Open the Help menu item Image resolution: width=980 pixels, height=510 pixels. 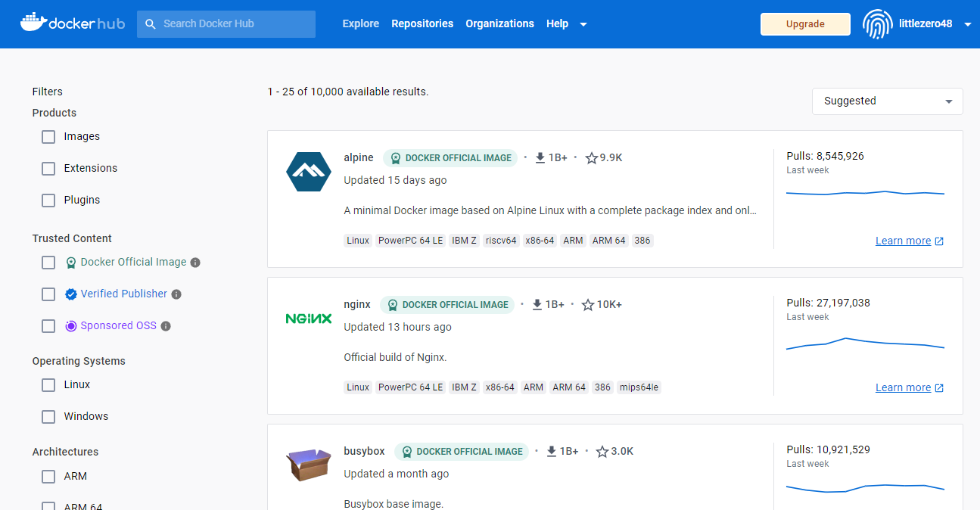point(557,23)
